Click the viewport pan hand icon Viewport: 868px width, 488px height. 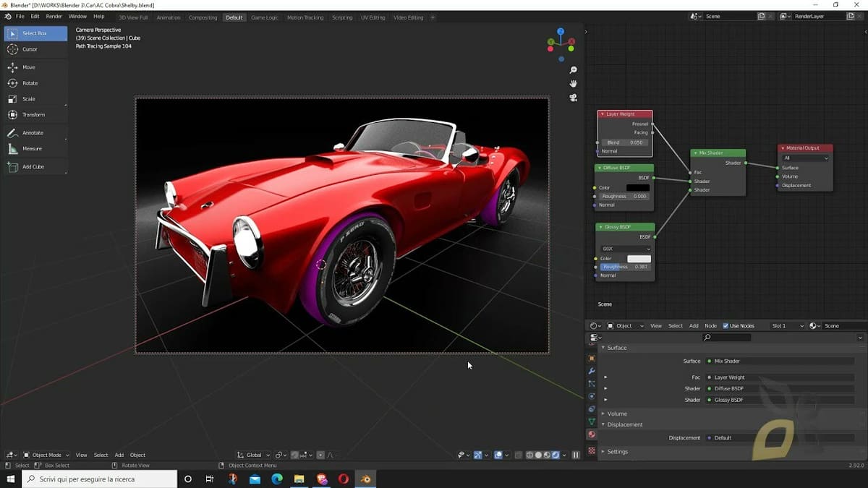574,84
